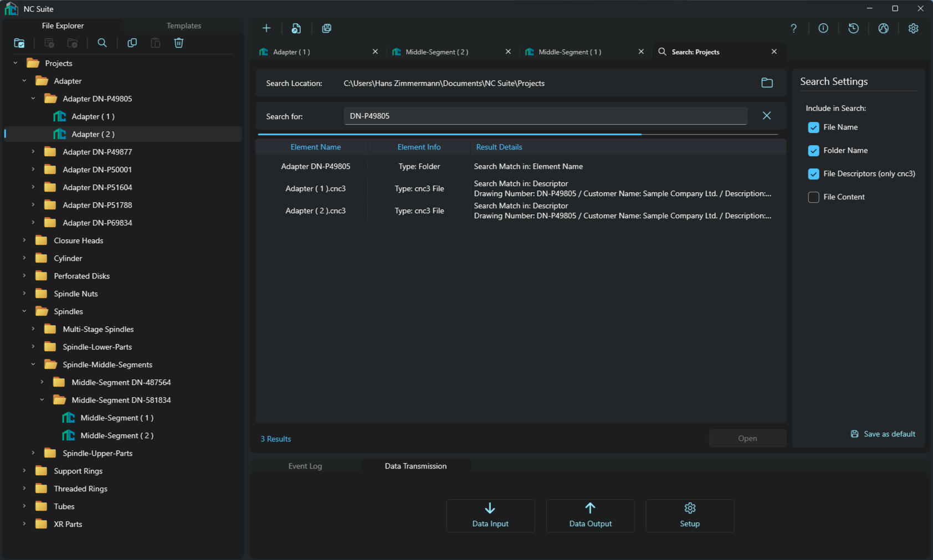Click the Search for input field
The width and height of the screenshot is (933, 560).
pyautogui.click(x=545, y=116)
